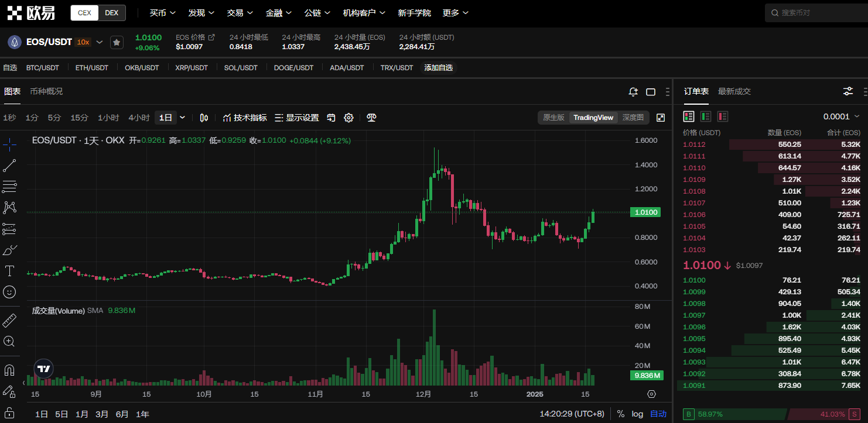Activate the zoom in tool
The image size is (868, 423).
tap(9, 341)
